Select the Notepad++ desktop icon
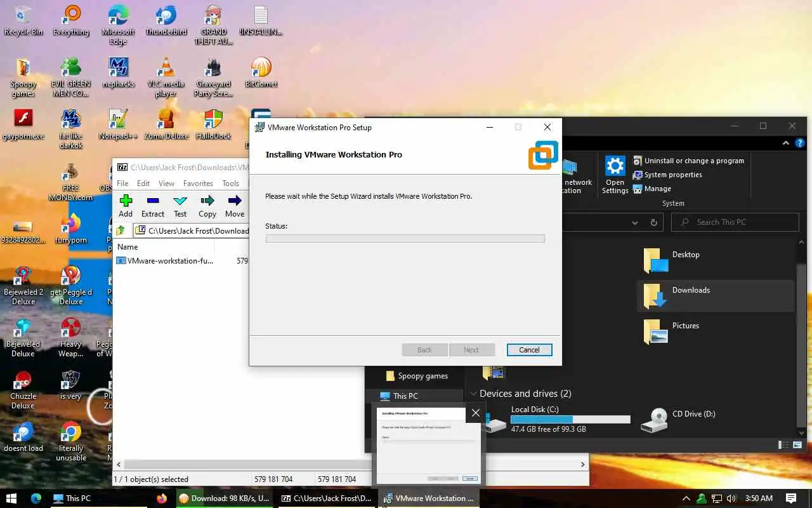The image size is (812, 508). (x=118, y=124)
